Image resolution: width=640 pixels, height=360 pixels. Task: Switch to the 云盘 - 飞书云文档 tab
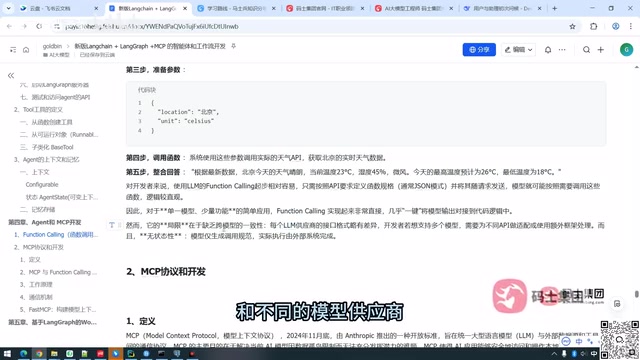(59, 8)
